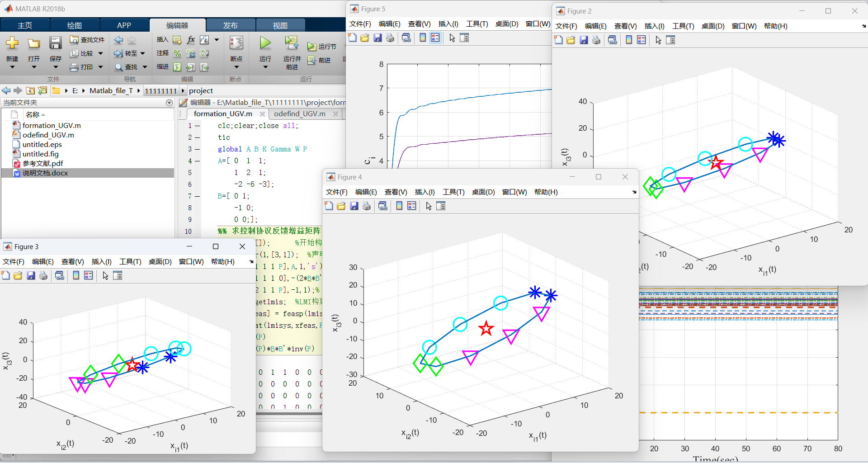Image resolution: width=868 pixels, height=463 pixels.
Task: Select file untitled.fig in Current Folder
Action: pos(40,154)
